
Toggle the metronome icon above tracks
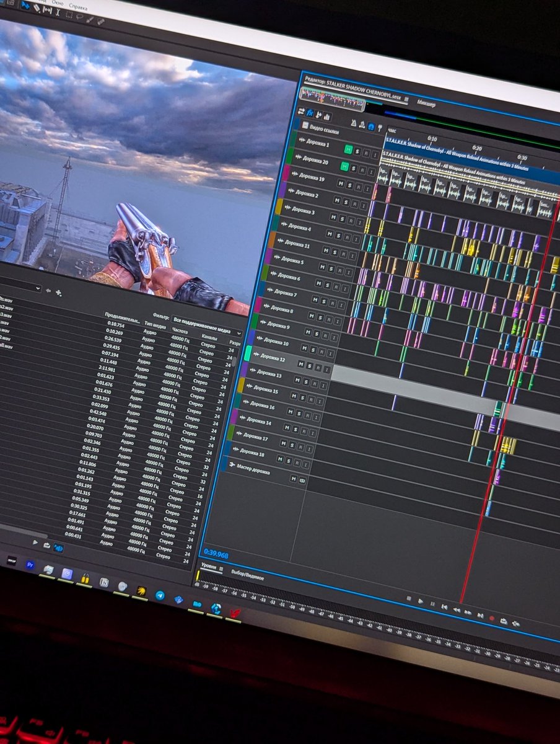point(354,123)
